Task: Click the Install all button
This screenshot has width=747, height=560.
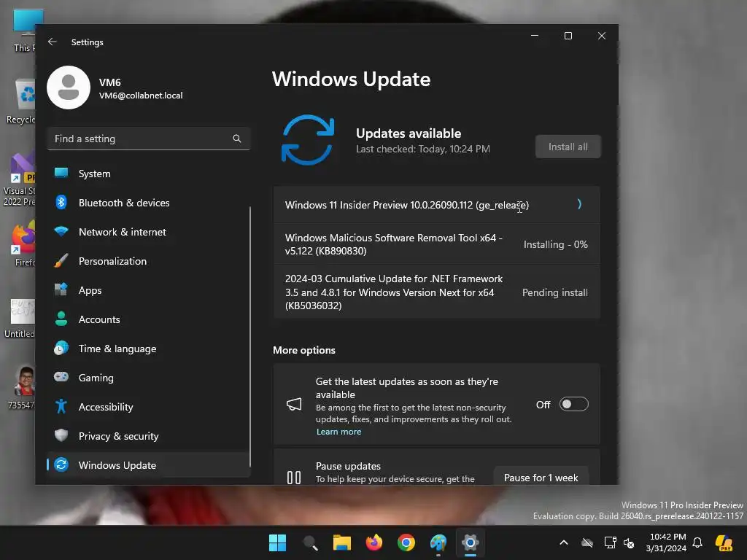Action: pyautogui.click(x=568, y=147)
